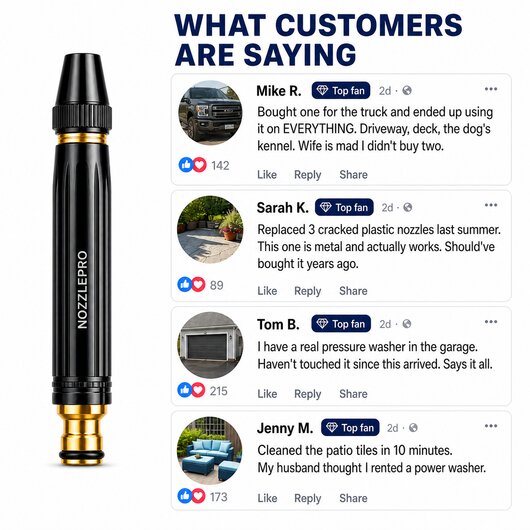Open Jenny M.'s profile name link
This screenshot has height=530, width=530.
[285, 428]
